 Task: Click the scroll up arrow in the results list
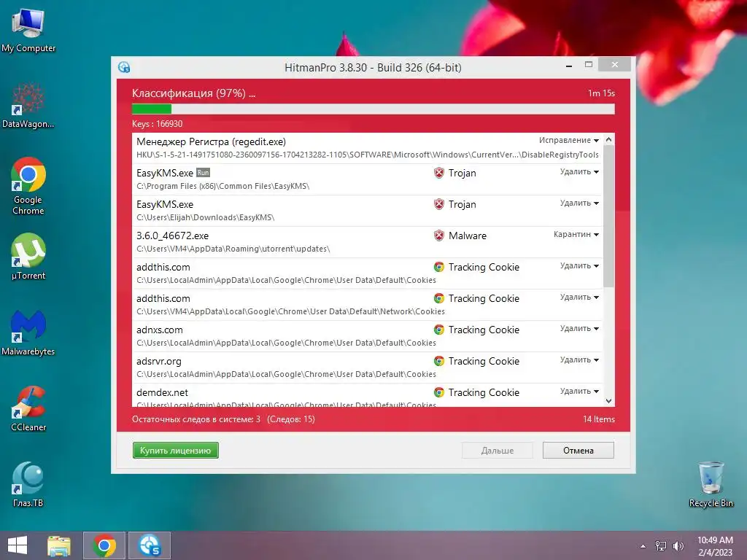point(608,139)
